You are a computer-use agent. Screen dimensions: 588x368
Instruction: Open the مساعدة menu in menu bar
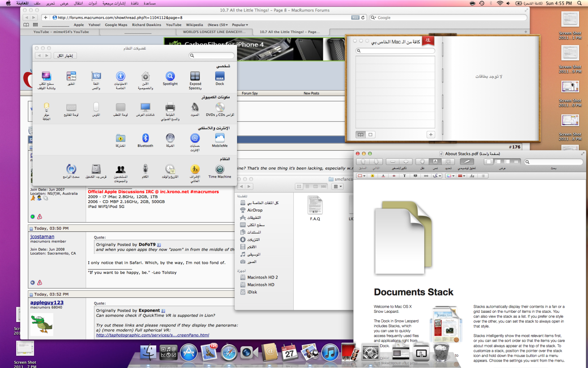[x=150, y=3]
